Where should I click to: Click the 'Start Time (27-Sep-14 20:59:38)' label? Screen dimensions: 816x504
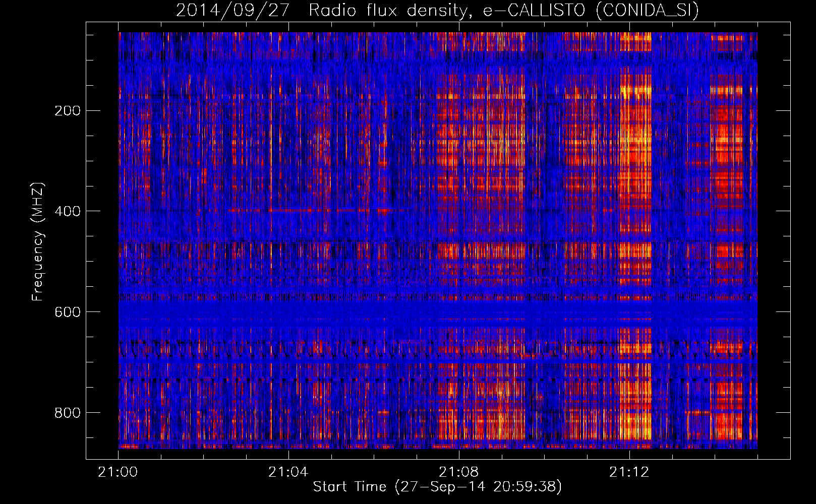(437, 487)
